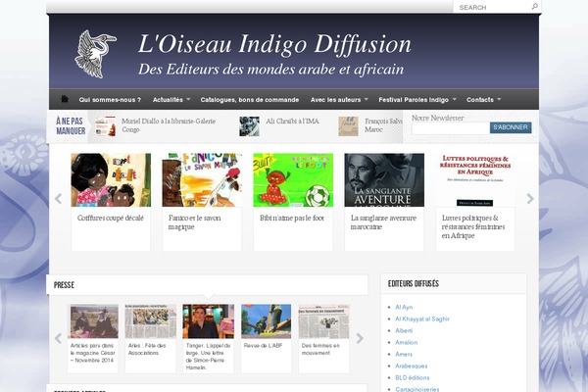588x392 pixels.
Task: Expand the Contacts dropdown arrow
Action: click(x=499, y=99)
